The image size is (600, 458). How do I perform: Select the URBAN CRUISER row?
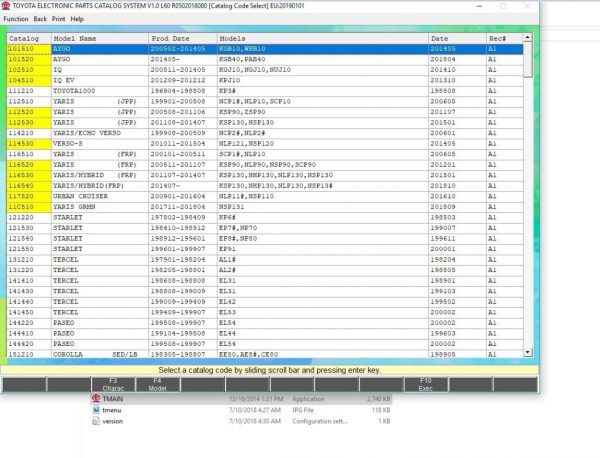pos(265,196)
